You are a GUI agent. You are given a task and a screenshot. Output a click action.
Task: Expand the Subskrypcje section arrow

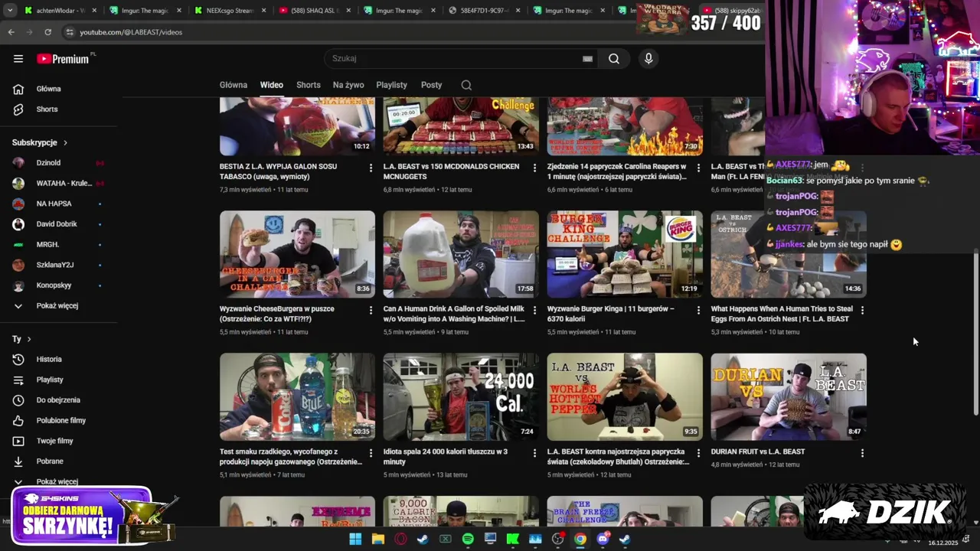[x=65, y=142]
